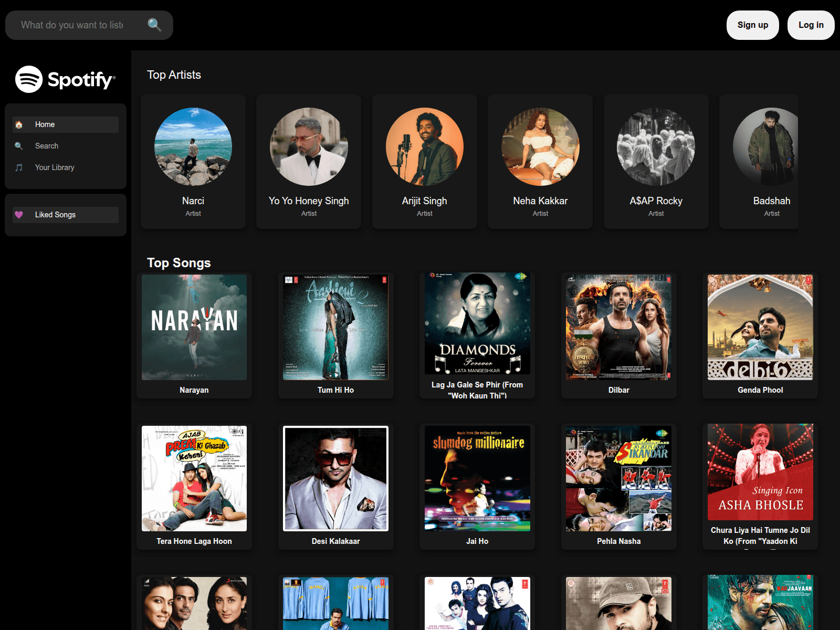Image resolution: width=840 pixels, height=630 pixels.
Task: Click the Top Songs heading
Action: tap(178, 263)
